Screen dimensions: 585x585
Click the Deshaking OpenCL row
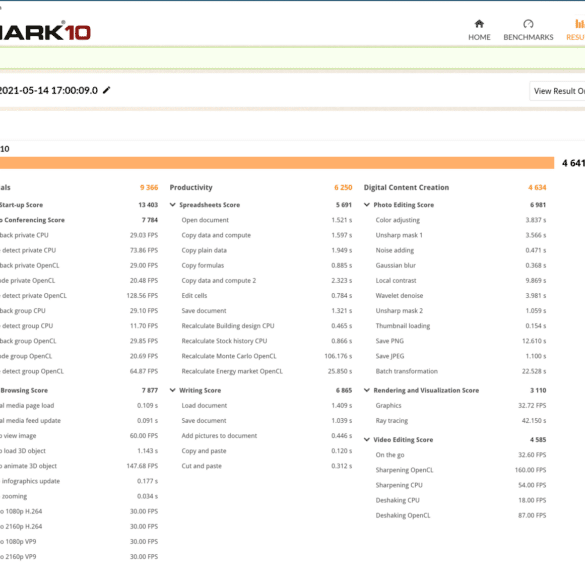tap(461, 515)
